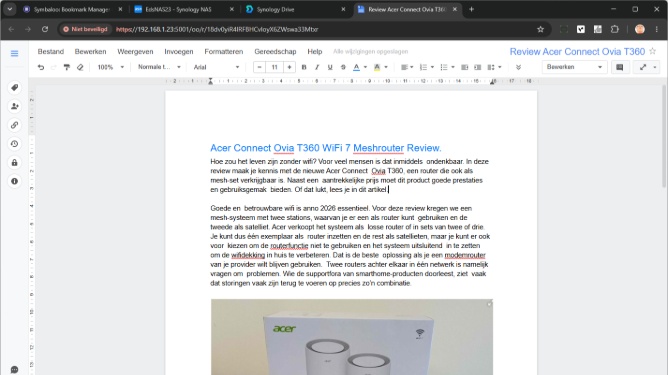Open the Bewerken mode dropdown

click(574, 67)
